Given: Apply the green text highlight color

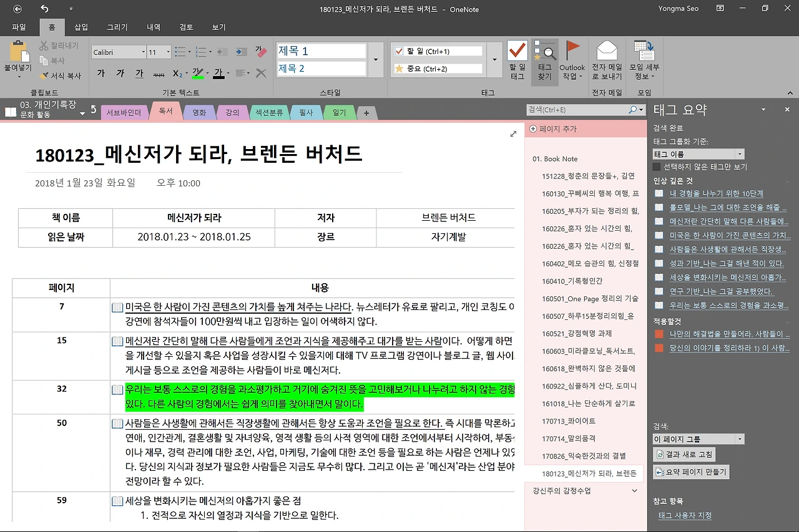Looking at the screenshot, I should pos(198,74).
